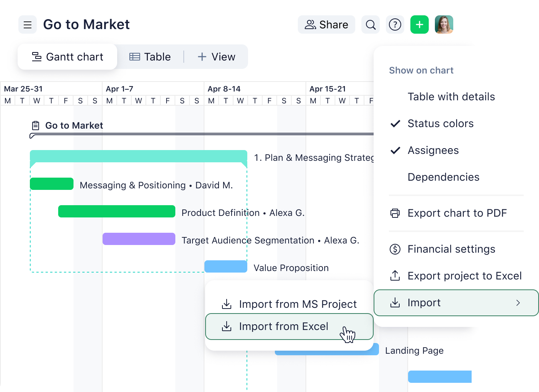Collapse the Go to Market project row
Image resolution: width=539 pixels, height=392 pixels.
[x=36, y=125]
